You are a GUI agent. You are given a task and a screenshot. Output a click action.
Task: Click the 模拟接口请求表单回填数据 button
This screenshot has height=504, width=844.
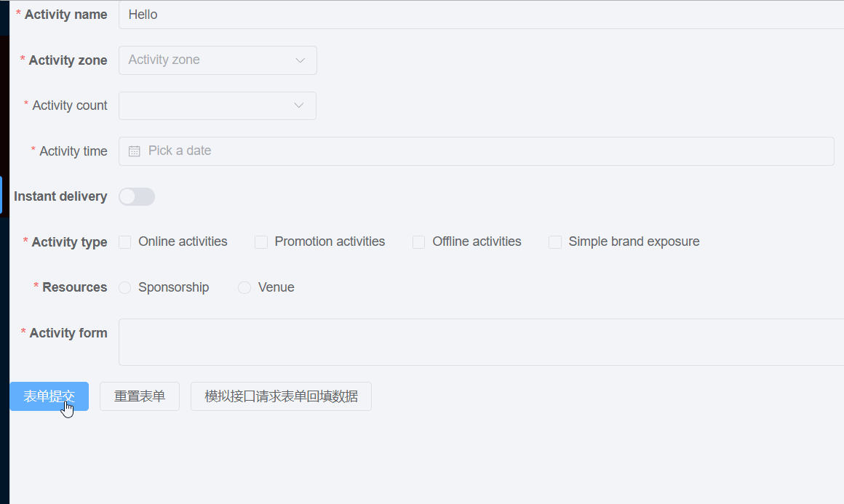(281, 396)
